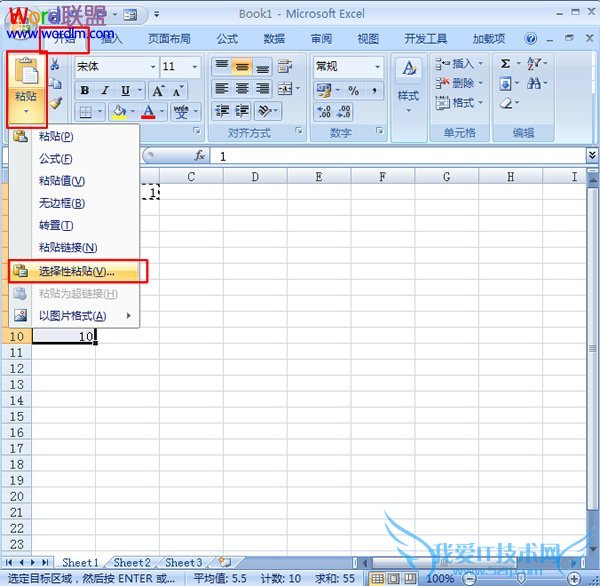Click the Fill down icon
This screenshot has height=586, width=600.
pyautogui.click(x=505, y=83)
